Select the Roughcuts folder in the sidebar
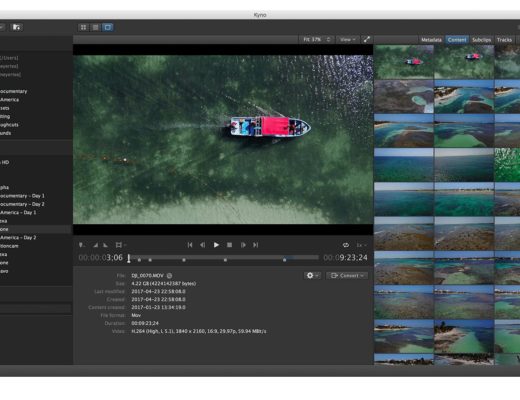The width and height of the screenshot is (520, 400). point(9,125)
